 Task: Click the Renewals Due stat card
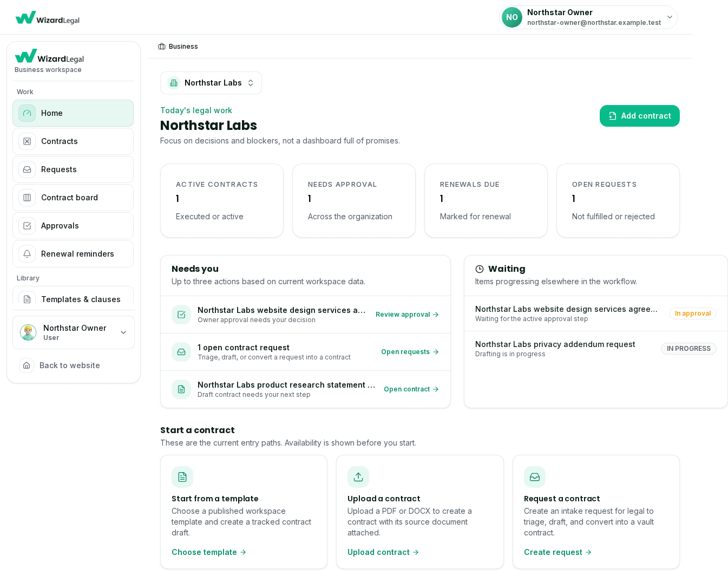tap(486, 200)
